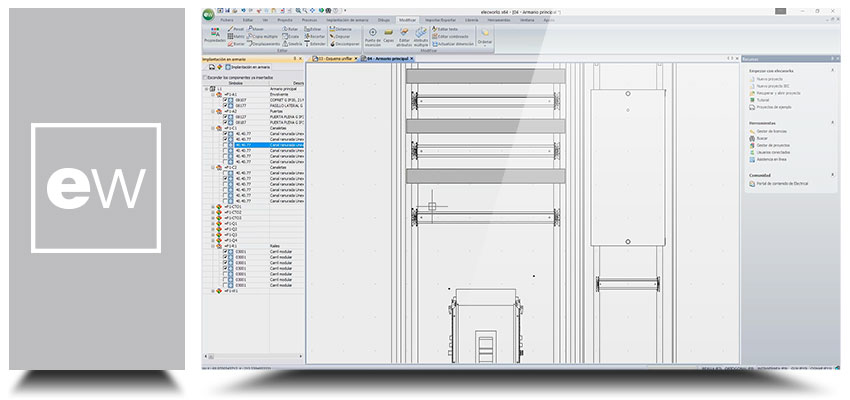The height and width of the screenshot is (400, 850).
Task: Switch to the Proyecto ribbon tab
Action: pos(285,20)
